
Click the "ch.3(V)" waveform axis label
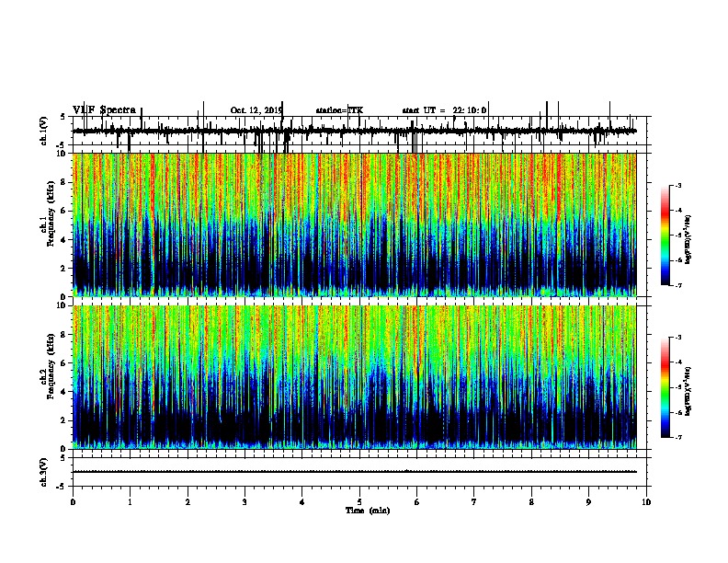[x=43, y=472]
